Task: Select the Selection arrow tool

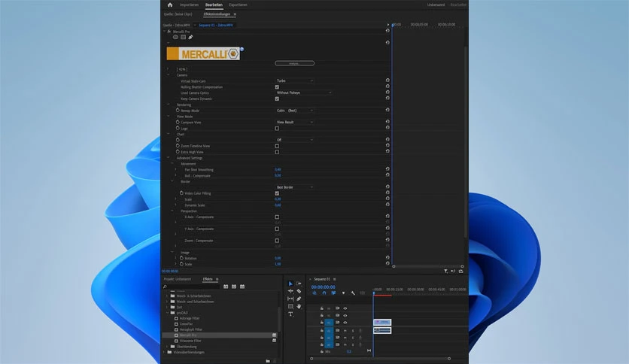Action: coord(290,284)
